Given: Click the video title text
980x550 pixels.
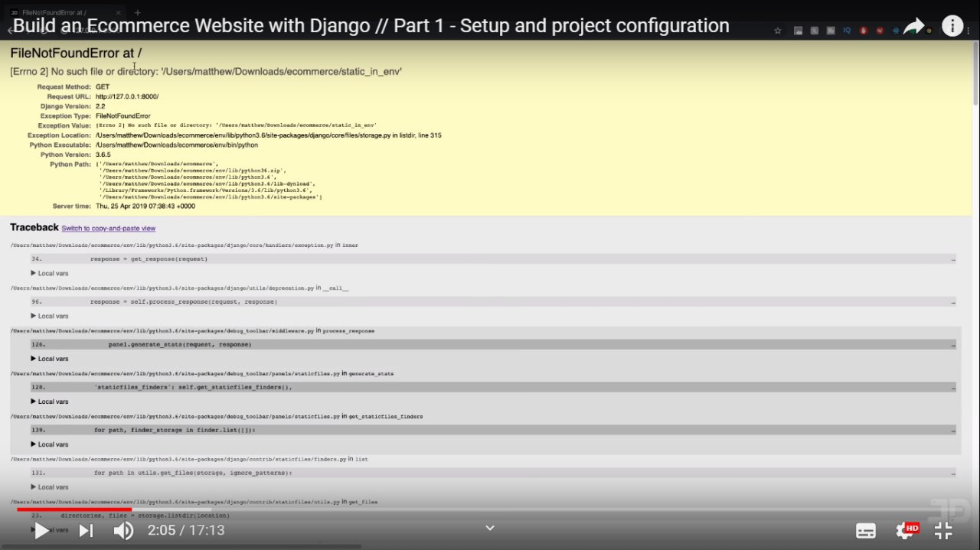Looking at the screenshot, I should click(x=371, y=26).
